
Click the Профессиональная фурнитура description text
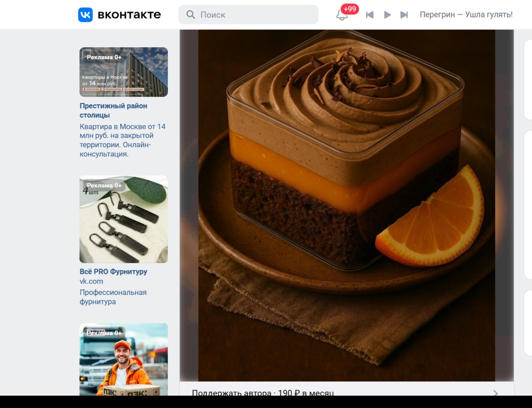113,297
